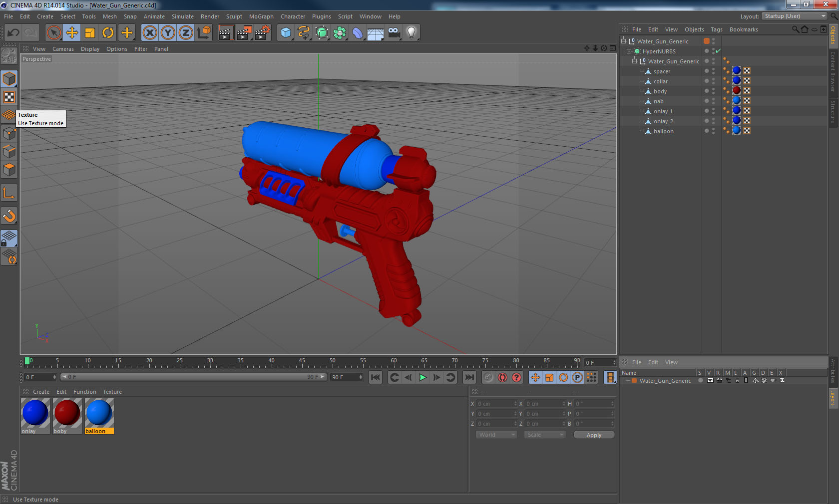Collapse the HyperNURBS tree node
This screenshot has height=504, width=839.
pos(629,51)
